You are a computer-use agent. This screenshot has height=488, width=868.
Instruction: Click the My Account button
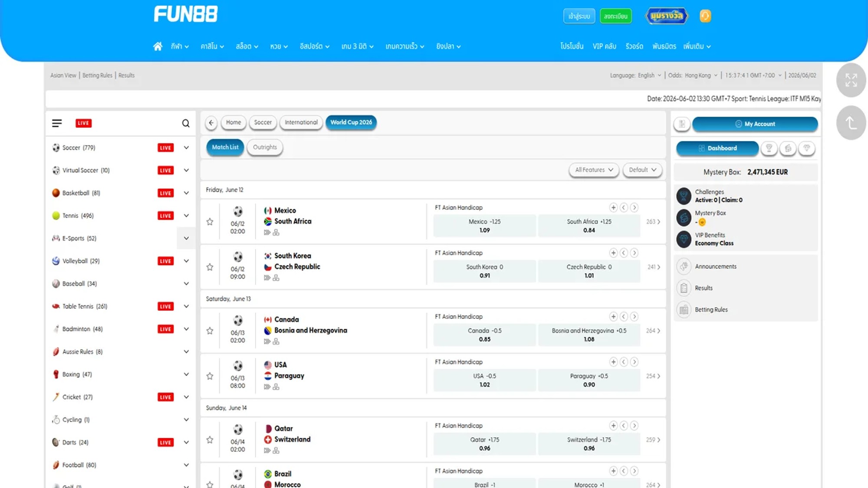click(x=755, y=124)
